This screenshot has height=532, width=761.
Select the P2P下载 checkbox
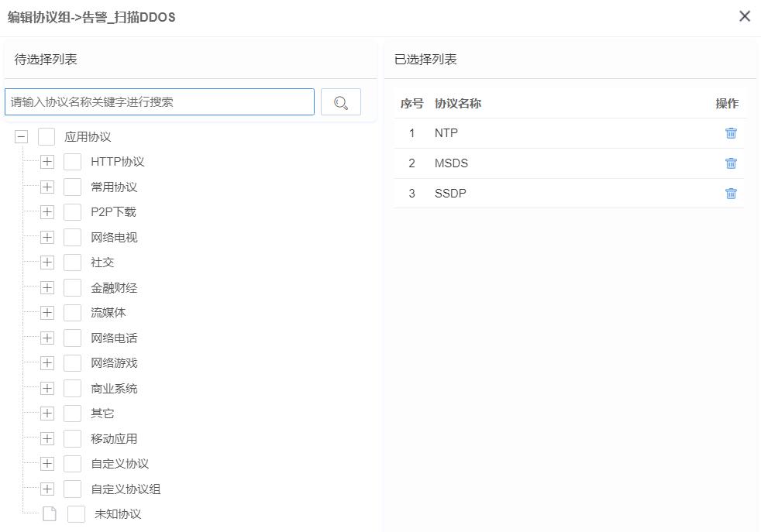tap(72, 212)
